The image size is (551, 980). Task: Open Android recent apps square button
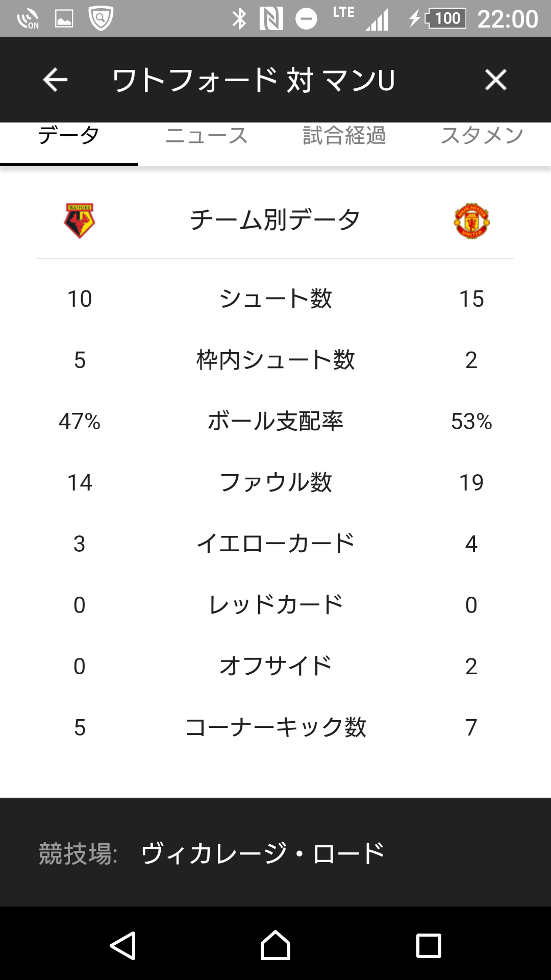[429, 946]
